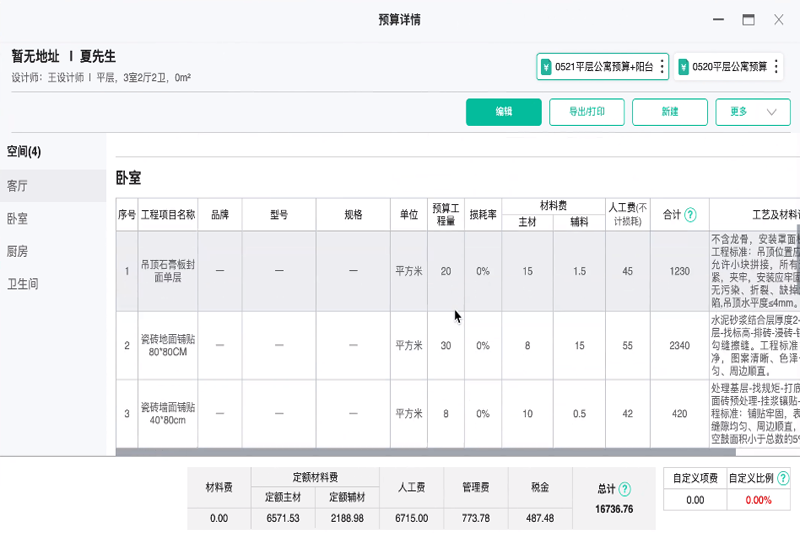Switch to 厨房 space

(x=18, y=251)
